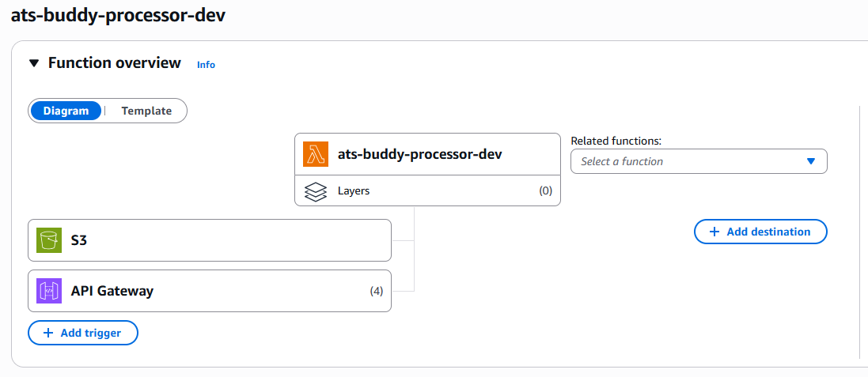Click the Layers label in function box
The image size is (868, 377).
pyautogui.click(x=354, y=191)
